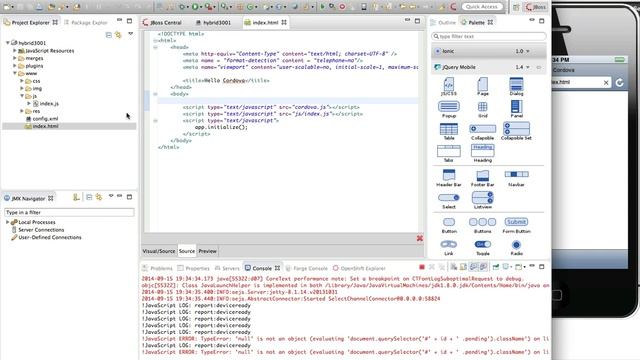Insert Toggle widget from palette
The width and height of the screenshot is (640, 360).
click(x=482, y=247)
